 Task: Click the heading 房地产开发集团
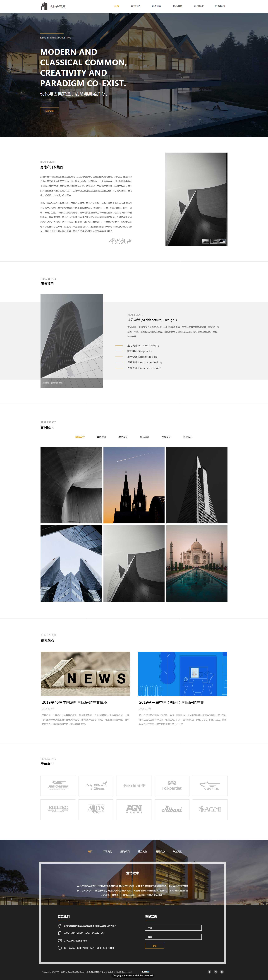pyautogui.click(x=52, y=167)
